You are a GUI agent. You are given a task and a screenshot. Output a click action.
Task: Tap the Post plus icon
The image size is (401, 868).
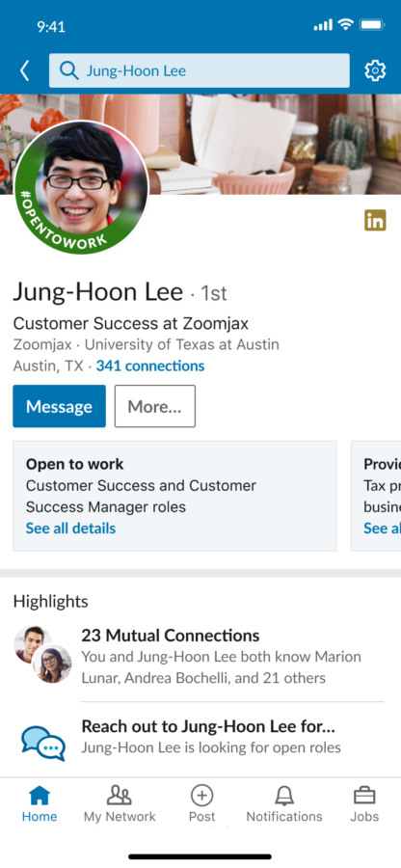[x=201, y=796]
